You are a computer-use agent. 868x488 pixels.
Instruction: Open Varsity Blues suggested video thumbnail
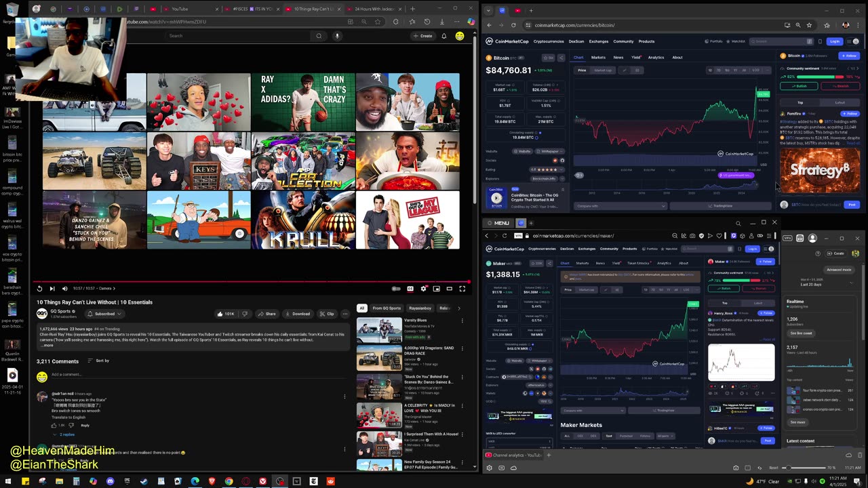pos(379,331)
